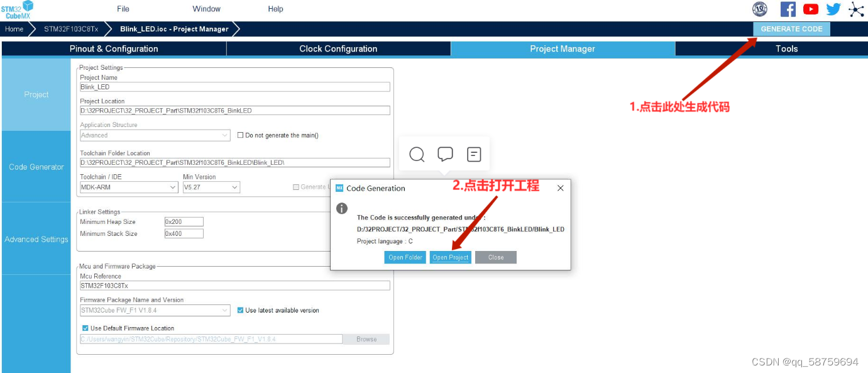Go to Home breadcrumb
Viewport: 868px width, 373px height.
14,29
